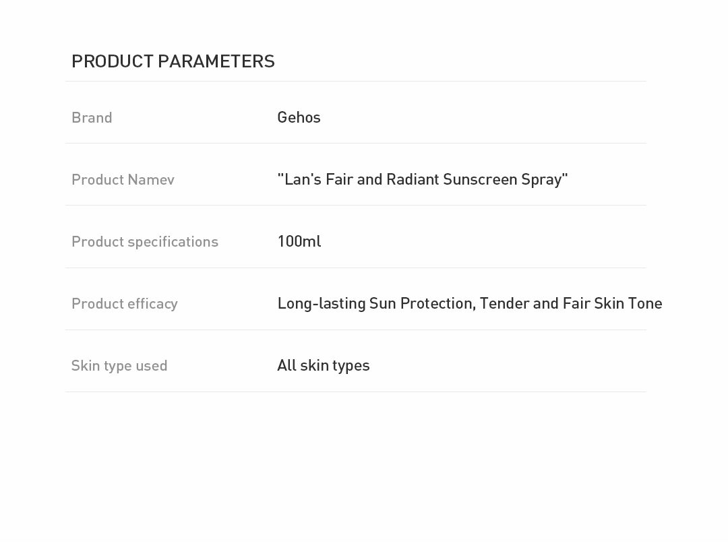Click the word Spray in product name
This screenshot has width=728, height=560.
(542, 179)
